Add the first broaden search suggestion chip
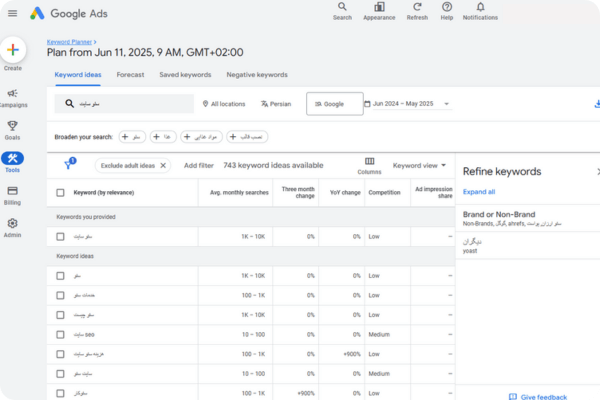This screenshot has width=600, height=400. [132, 137]
